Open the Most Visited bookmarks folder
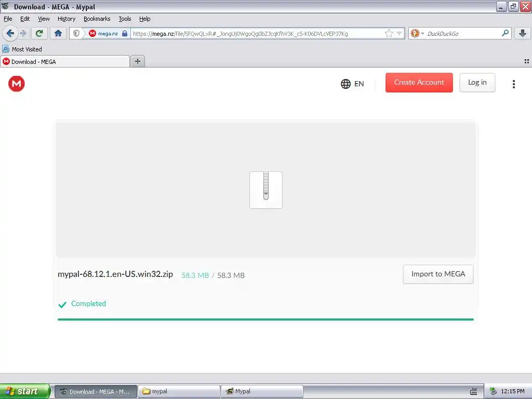532x399 pixels. click(x=22, y=49)
